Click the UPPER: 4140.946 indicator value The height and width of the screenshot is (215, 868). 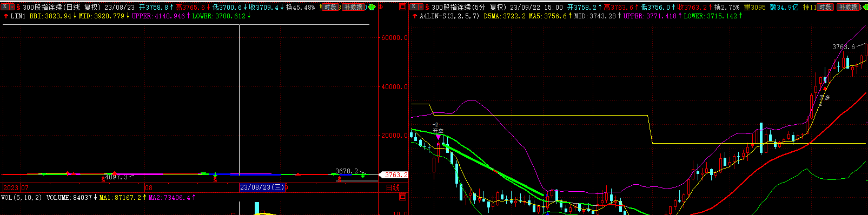tap(158, 16)
